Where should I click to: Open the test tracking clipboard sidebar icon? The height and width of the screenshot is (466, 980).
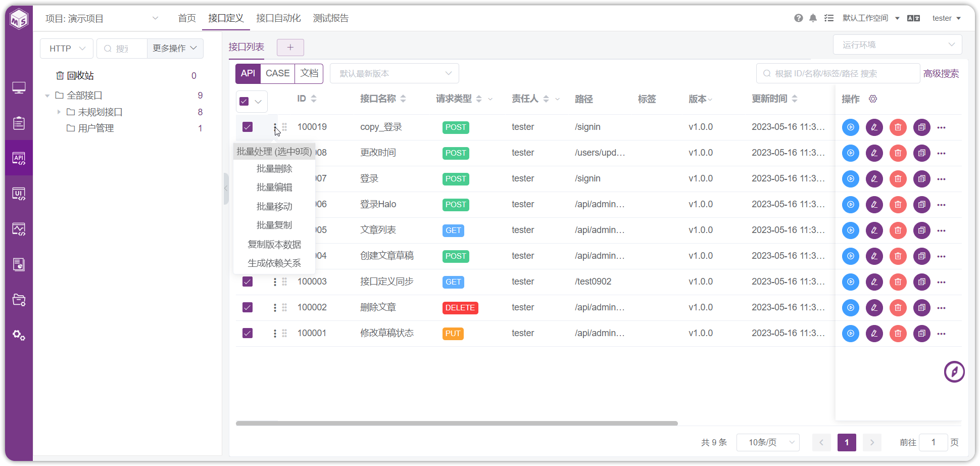pyautogui.click(x=19, y=123)
